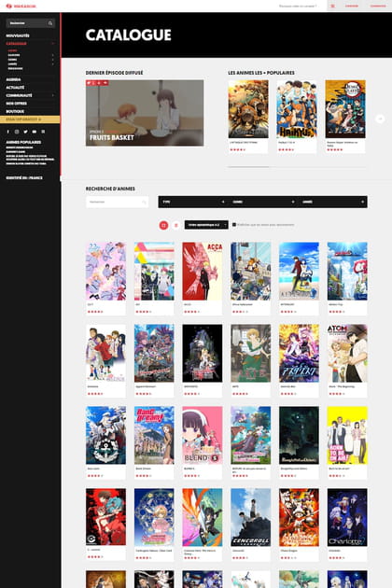Open the Blend-S anime poster
Screen dimensions: 392x588
[203, 435]
